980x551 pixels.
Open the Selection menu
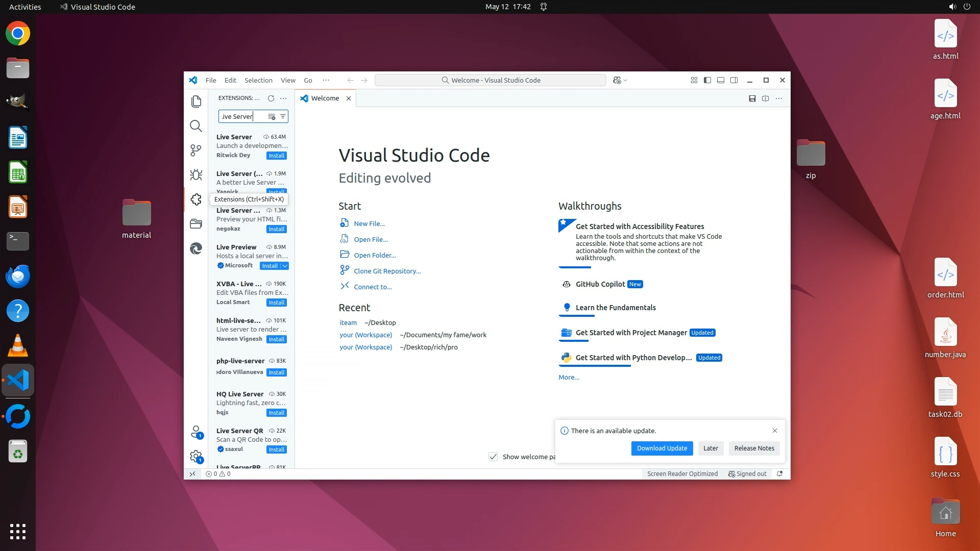258,80
